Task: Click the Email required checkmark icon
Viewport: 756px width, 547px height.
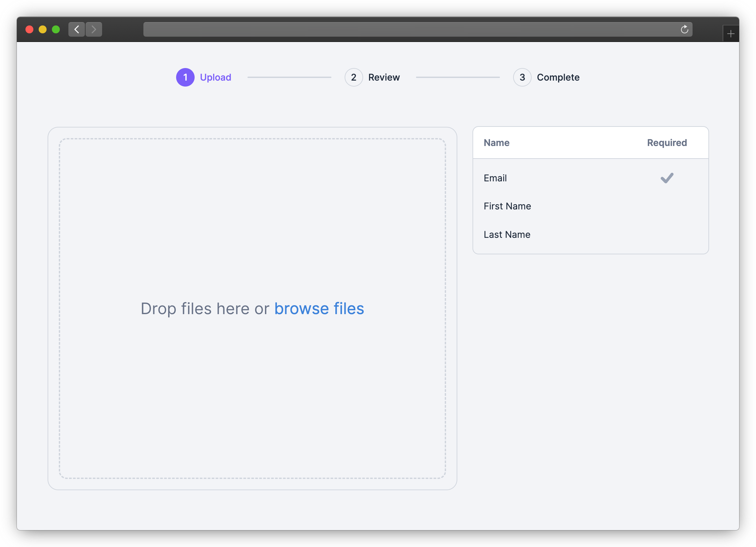Action: (x=667, y=178)
